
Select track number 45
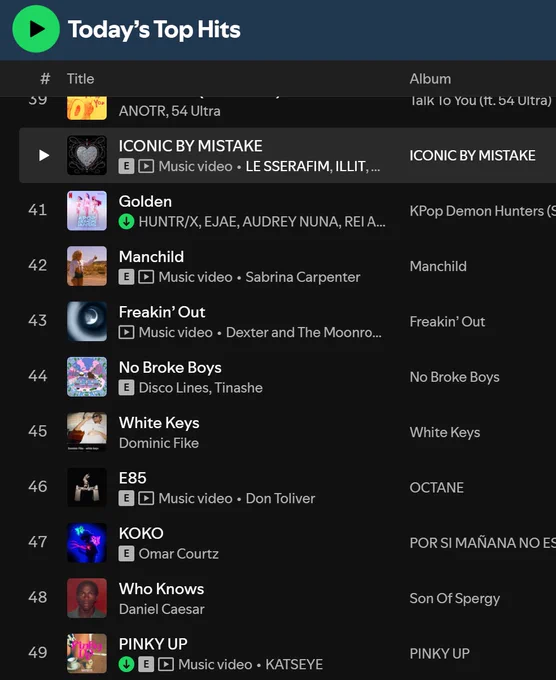(x=38, y=432)
